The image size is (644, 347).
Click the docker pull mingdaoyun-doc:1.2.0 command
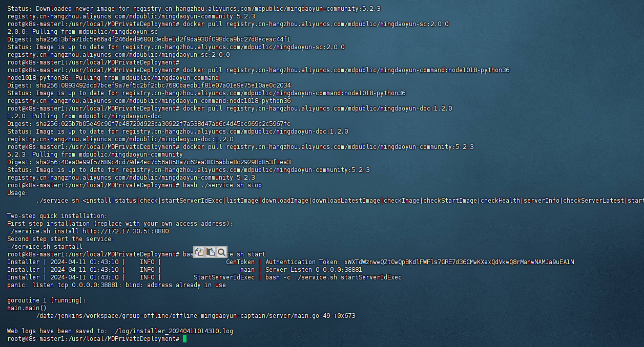(318, 109)
